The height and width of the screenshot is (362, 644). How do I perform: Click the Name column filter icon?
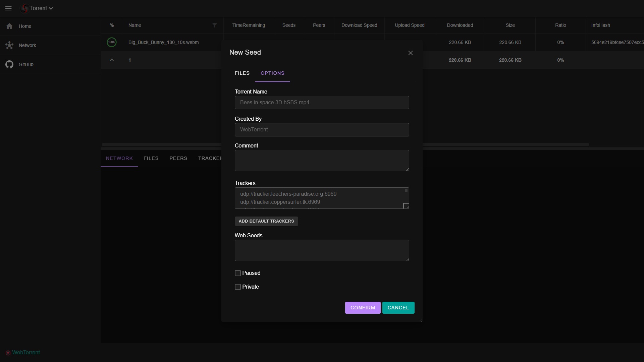(x=215, y=25)
